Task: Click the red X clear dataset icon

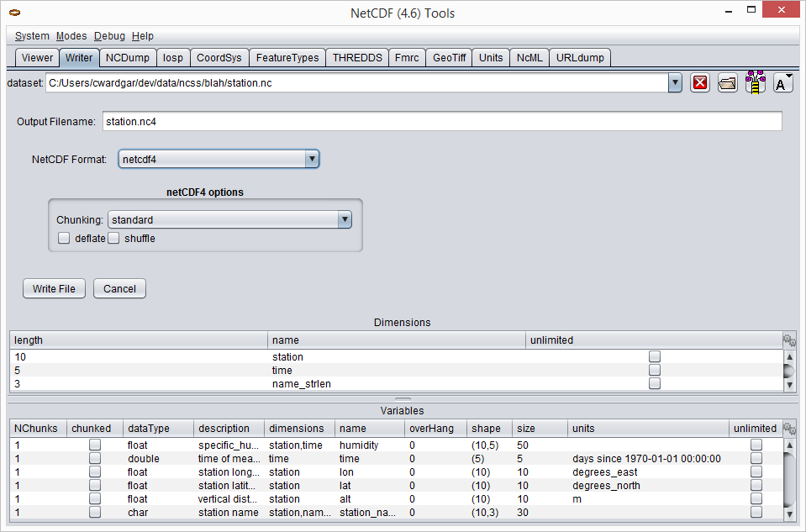Action: pos(699,82)
